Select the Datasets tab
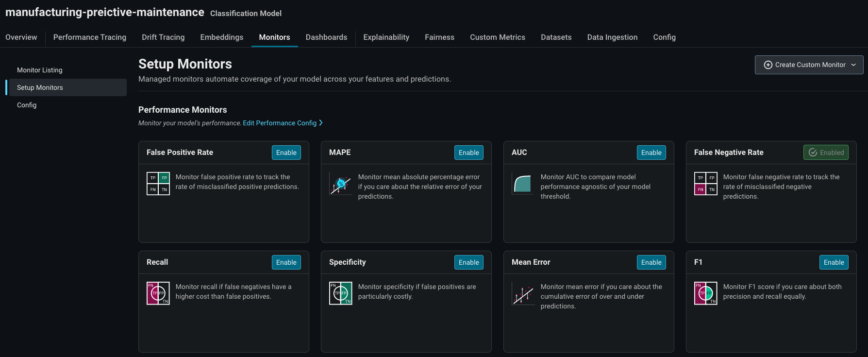The image size is (868, 357). (556, 37)
